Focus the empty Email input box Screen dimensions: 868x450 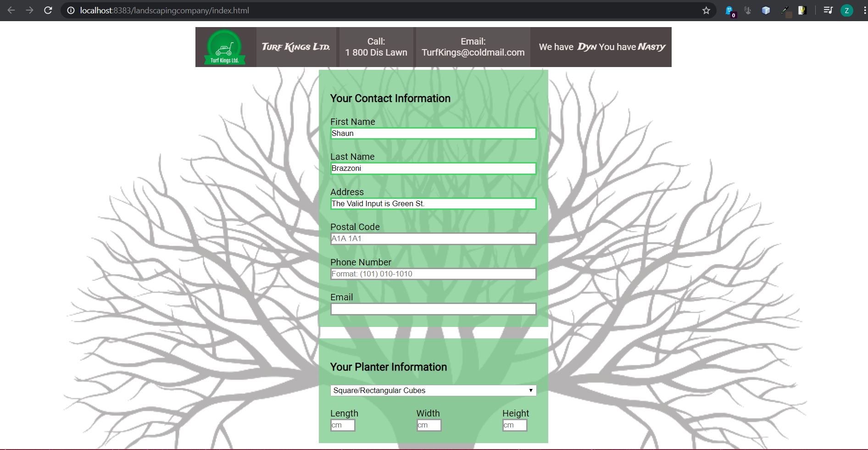click(433, 309)
